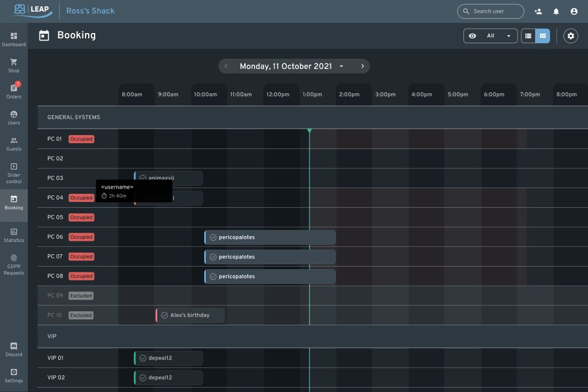The height and width of the screenshot is (392, 588).
Task: Switch to list view
Action: [x=528, y=36]
